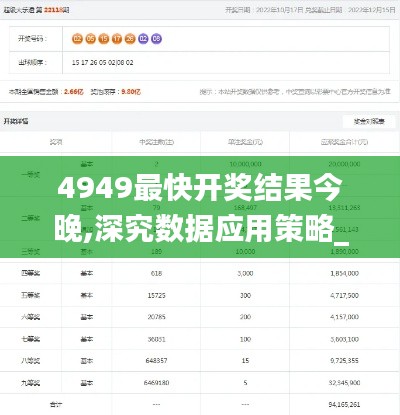
Task: Click the 100 prize amount cell
Action: click(245, 339)
